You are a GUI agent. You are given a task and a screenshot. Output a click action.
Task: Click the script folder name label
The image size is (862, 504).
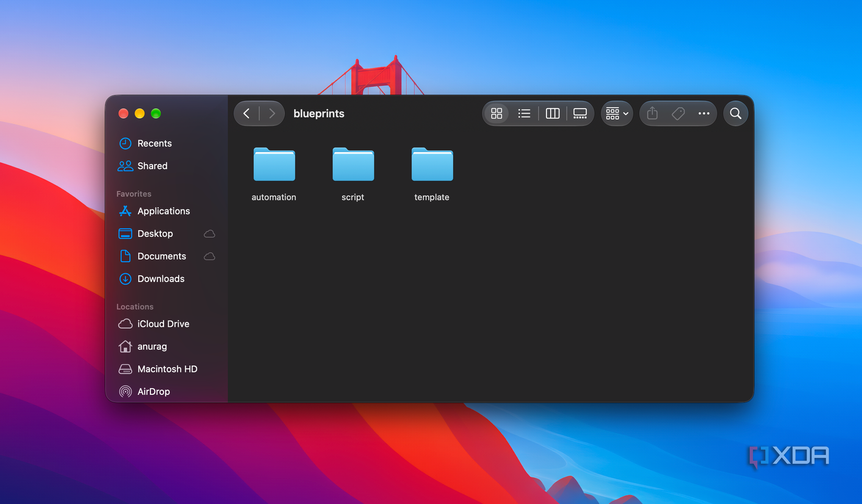pos(353,197)
